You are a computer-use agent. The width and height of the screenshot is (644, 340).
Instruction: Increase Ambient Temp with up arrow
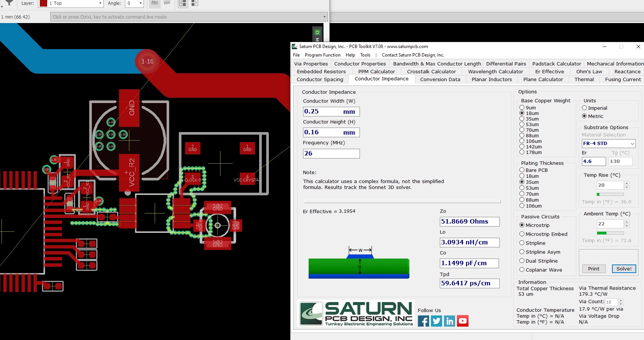click(627, 222)
